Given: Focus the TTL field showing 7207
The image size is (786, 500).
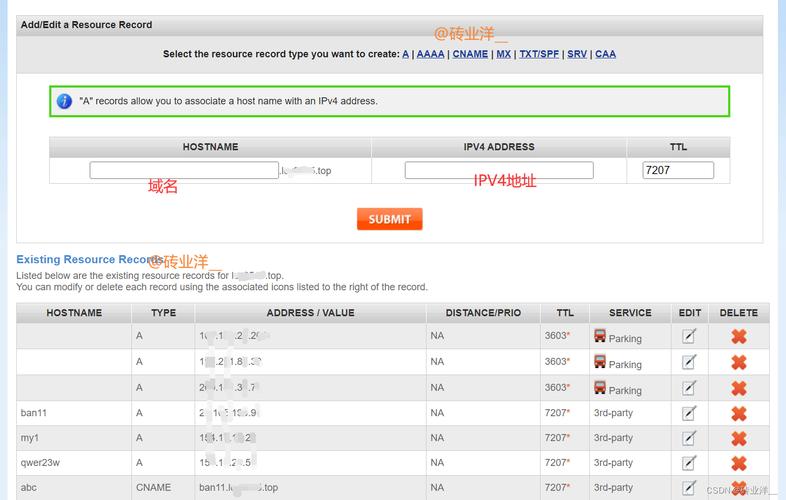Looking at the screenshot, I should pyautogui.click(x=678, y=170).
